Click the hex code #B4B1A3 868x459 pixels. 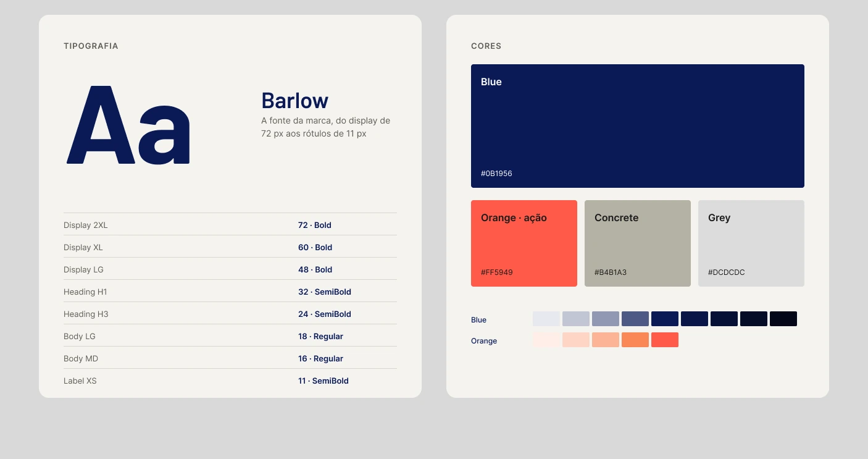pos(611,272)
